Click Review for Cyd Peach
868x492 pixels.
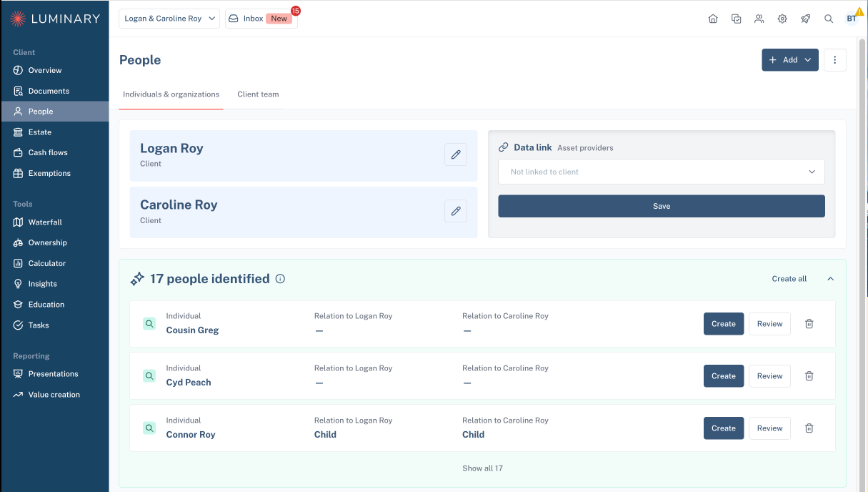click(769, 376)
